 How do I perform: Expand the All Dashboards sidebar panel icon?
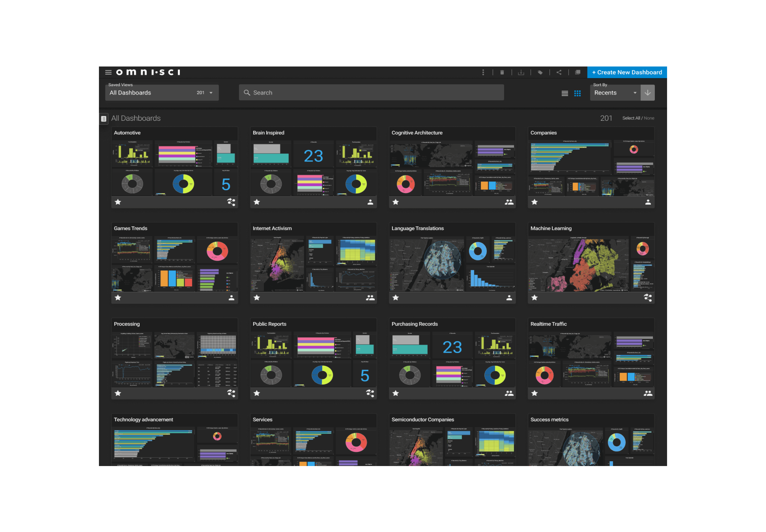[x=104, y=118]
